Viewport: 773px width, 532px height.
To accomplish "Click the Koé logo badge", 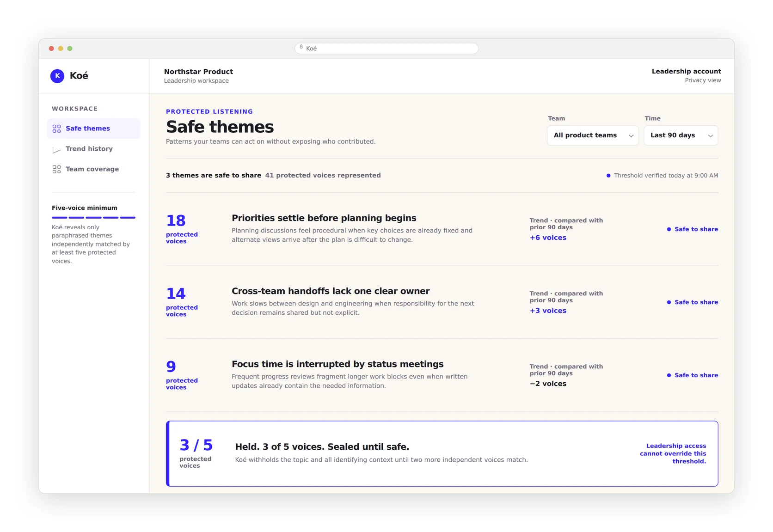I will point(57,76).
